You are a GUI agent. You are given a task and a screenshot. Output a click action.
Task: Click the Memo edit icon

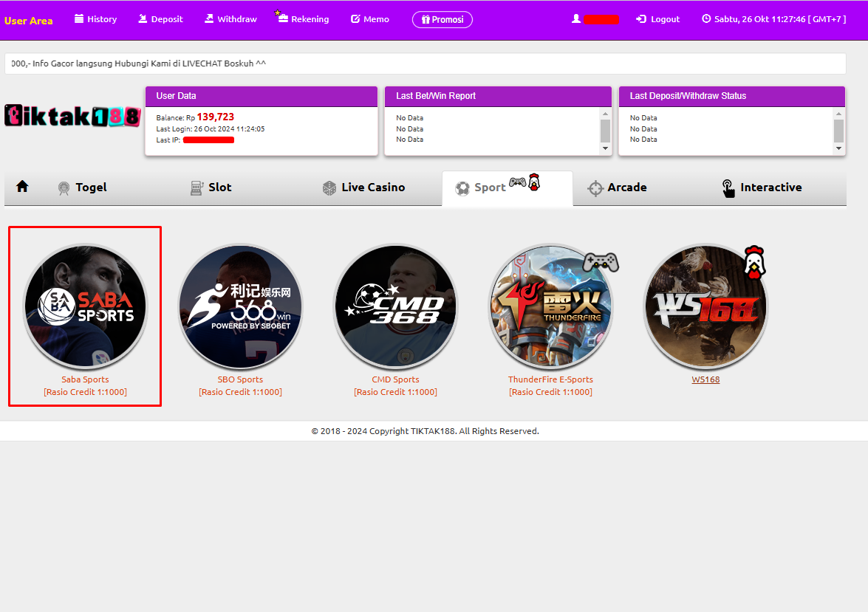(x=355, y=18)
